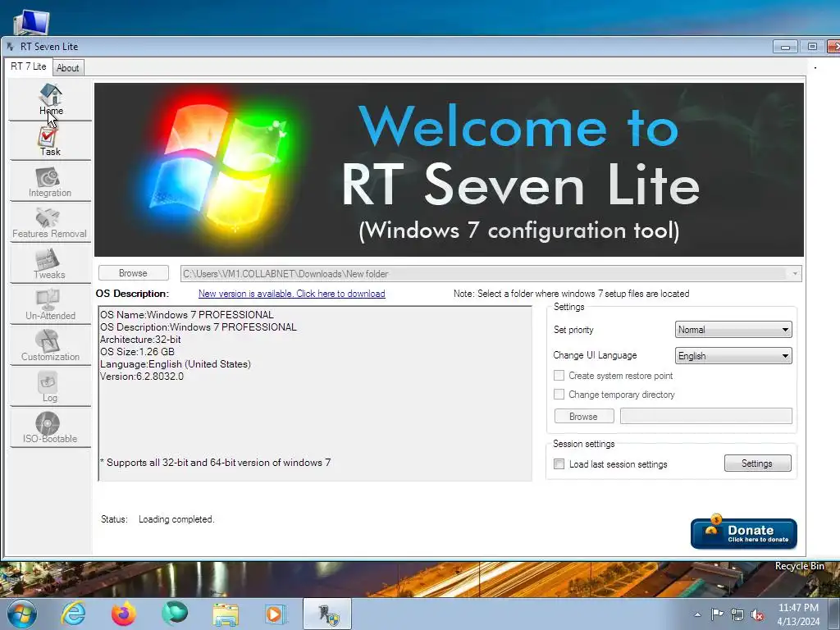Expand the source folder path dropdown
Viewport: 840px width, 630px height.
pyautogui.click(x=794, y=273)
